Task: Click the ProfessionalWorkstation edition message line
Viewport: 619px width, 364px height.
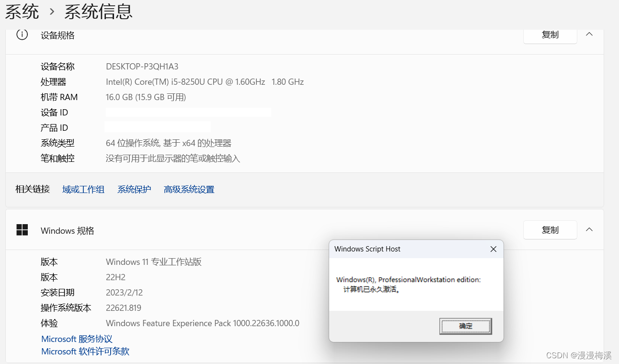Action: [x=408, y=280]
